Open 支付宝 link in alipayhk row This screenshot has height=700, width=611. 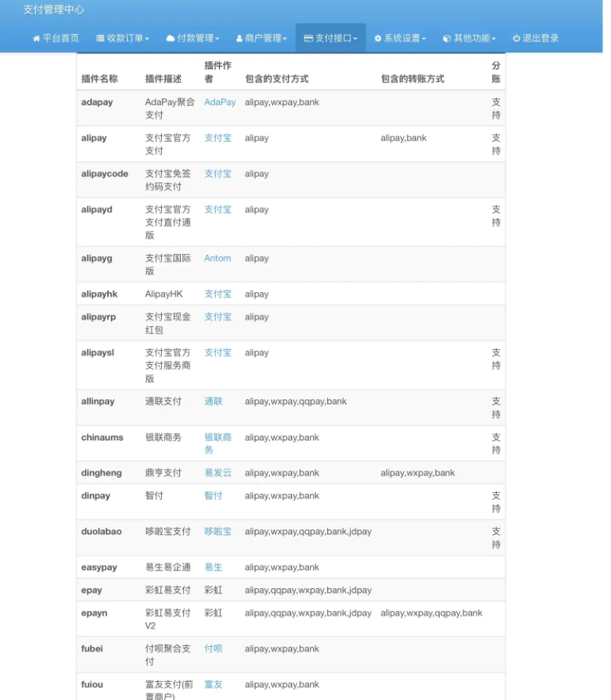coord(217,294)
